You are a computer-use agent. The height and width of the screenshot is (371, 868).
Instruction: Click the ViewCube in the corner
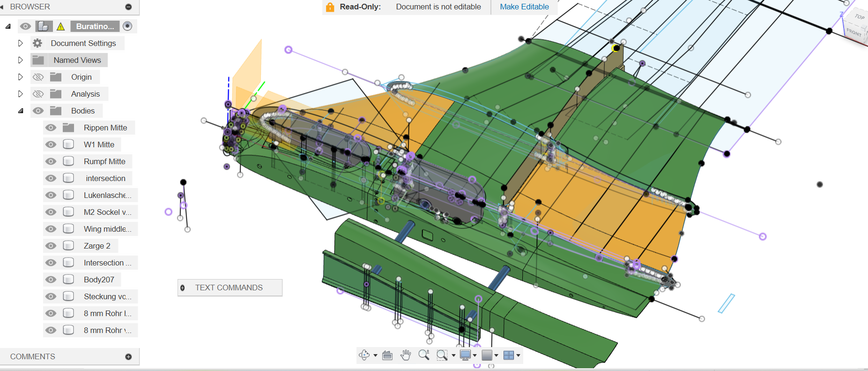click(x=856, y=27)
